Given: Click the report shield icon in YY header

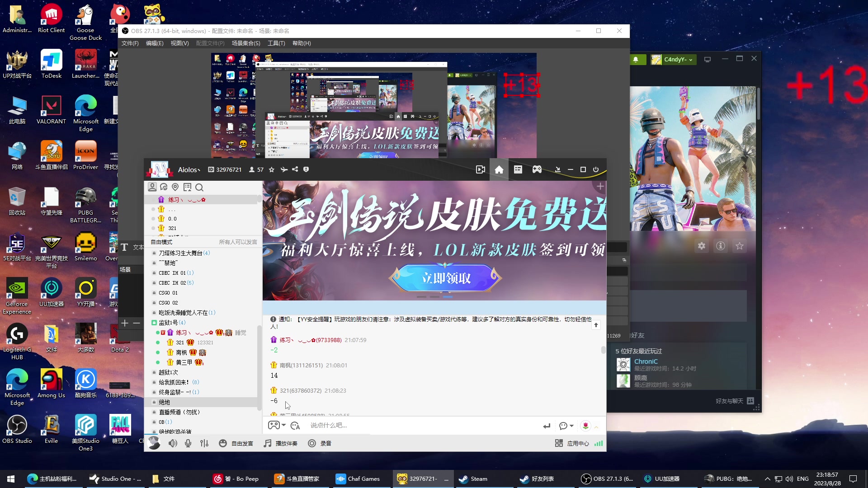Looking at the screenshot, I should tap(306, 169).
